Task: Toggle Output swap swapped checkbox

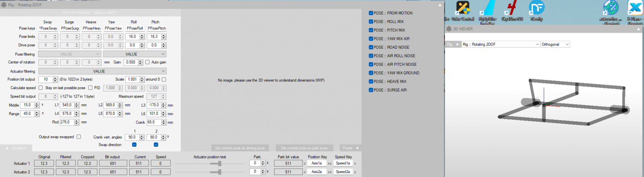Action: [x=79, y=137]
